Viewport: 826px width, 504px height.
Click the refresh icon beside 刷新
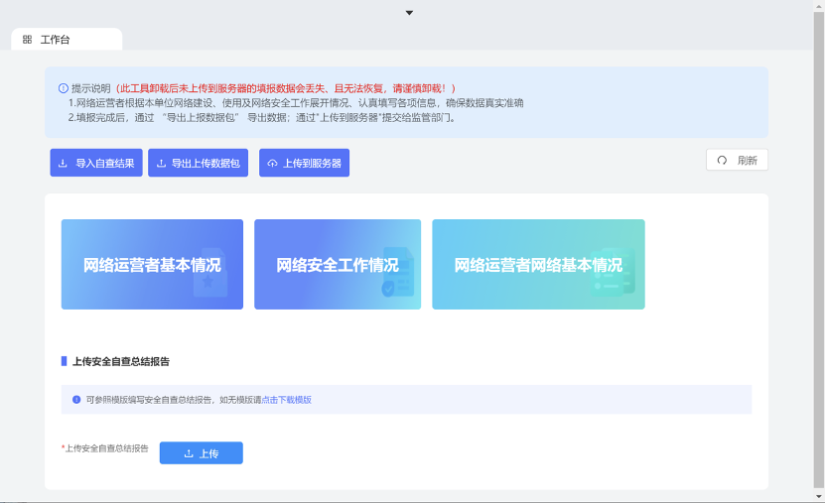(722, 160)
